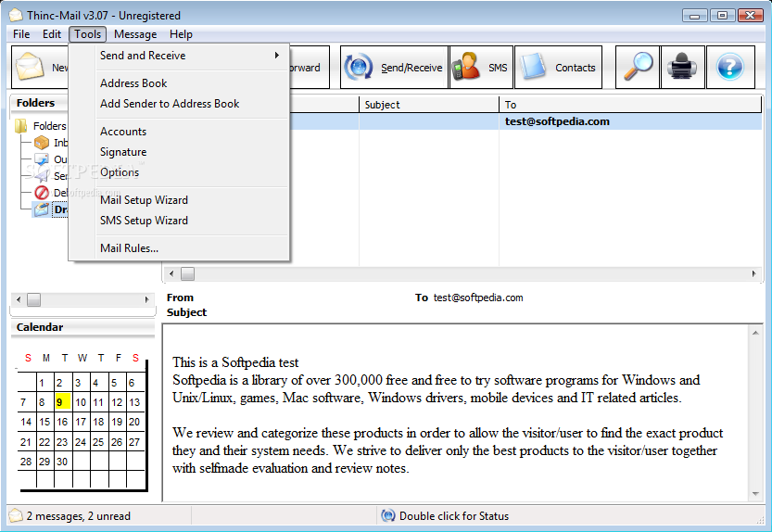Click the left arrow of folders pane scrollbar

(x=19, y=299)
